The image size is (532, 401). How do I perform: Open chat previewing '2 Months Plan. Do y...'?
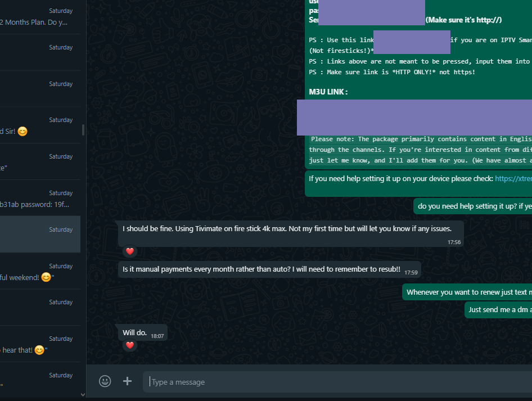[x=40, y=17]
